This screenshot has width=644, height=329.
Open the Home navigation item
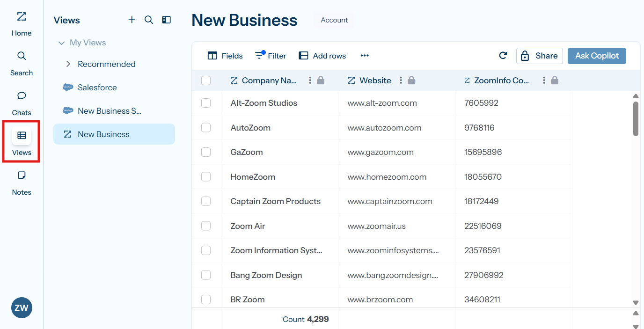point(22,24)
